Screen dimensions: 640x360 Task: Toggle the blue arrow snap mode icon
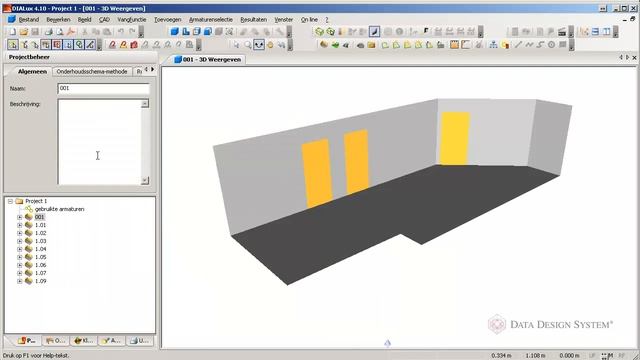(68, 44)
